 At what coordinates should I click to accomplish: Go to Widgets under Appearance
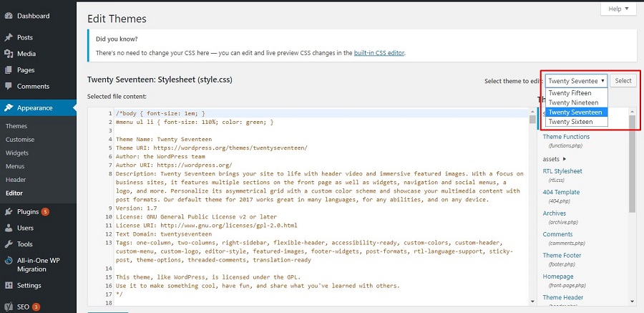[17, 153]
